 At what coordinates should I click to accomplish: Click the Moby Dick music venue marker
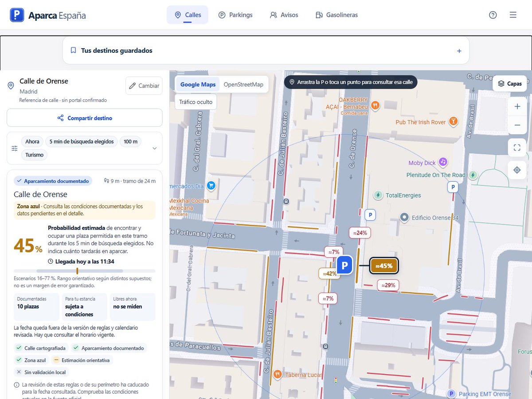coord(443,162)
